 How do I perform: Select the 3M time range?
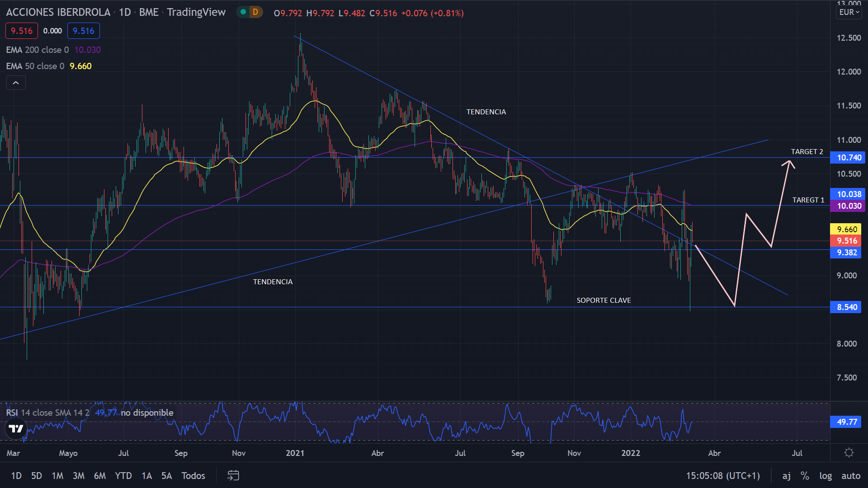[79, 475]
